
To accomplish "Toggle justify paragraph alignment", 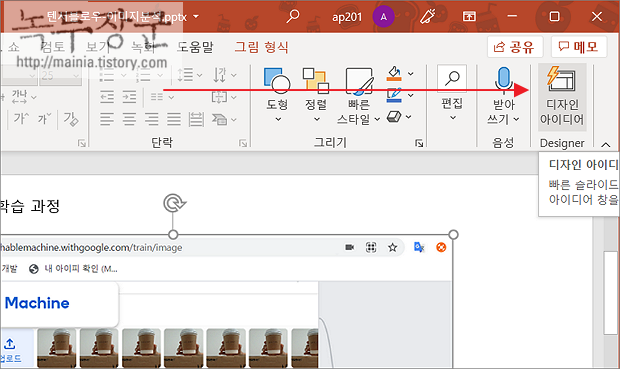I will pyautogui.click(x=174, y=119).
